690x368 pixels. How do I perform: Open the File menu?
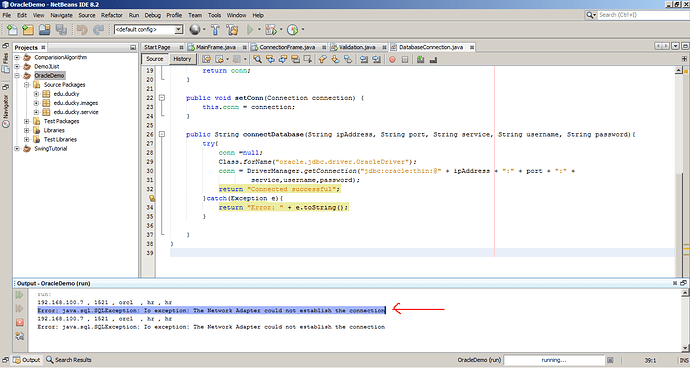(7, 15)
